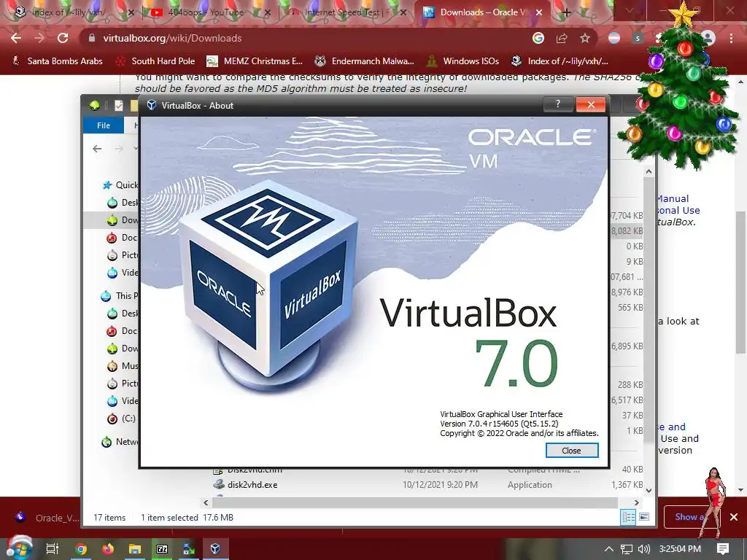Open the Chrome three-dot menu
Image resolution: width=747 pixels, height=560 pixels.
(731, 38)
